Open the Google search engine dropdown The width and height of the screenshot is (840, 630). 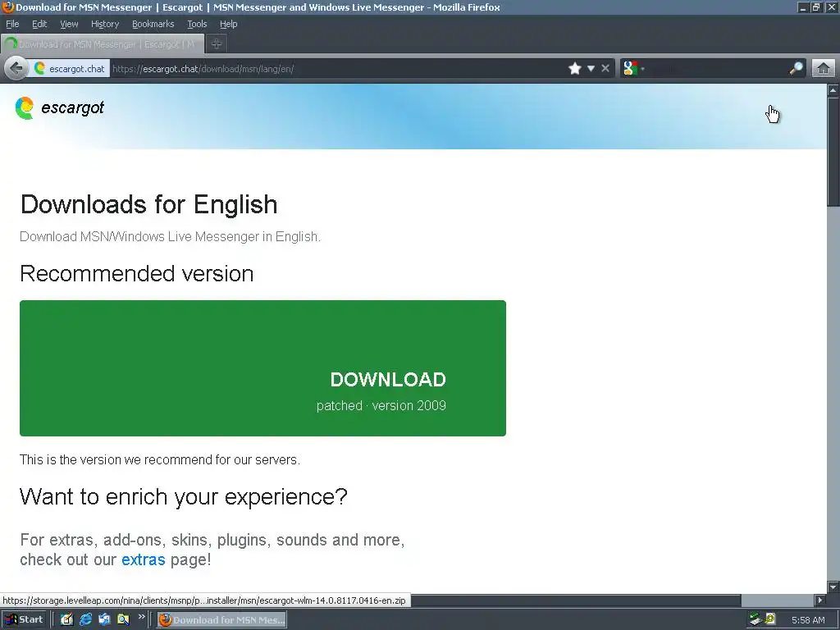click(x=634, y=69)
